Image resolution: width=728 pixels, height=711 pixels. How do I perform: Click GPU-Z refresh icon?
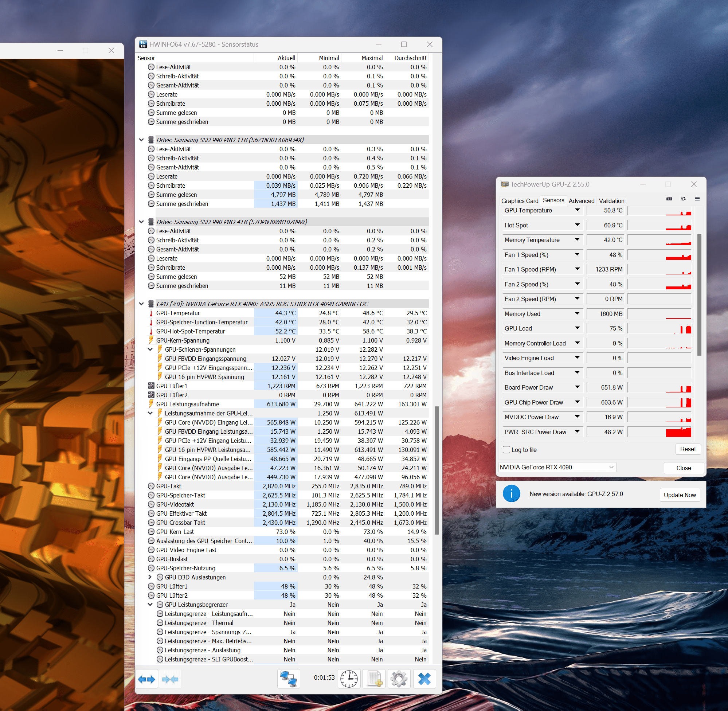click(x=683, y=199)
